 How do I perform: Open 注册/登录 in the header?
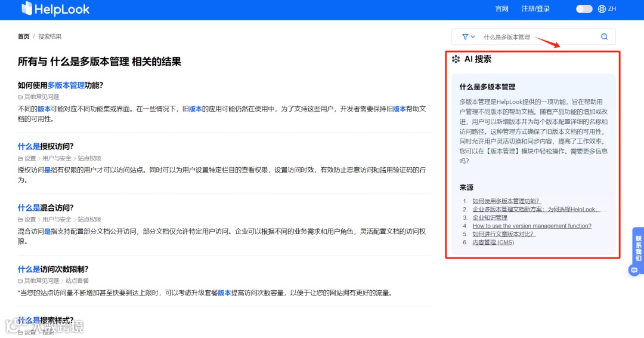535,9
